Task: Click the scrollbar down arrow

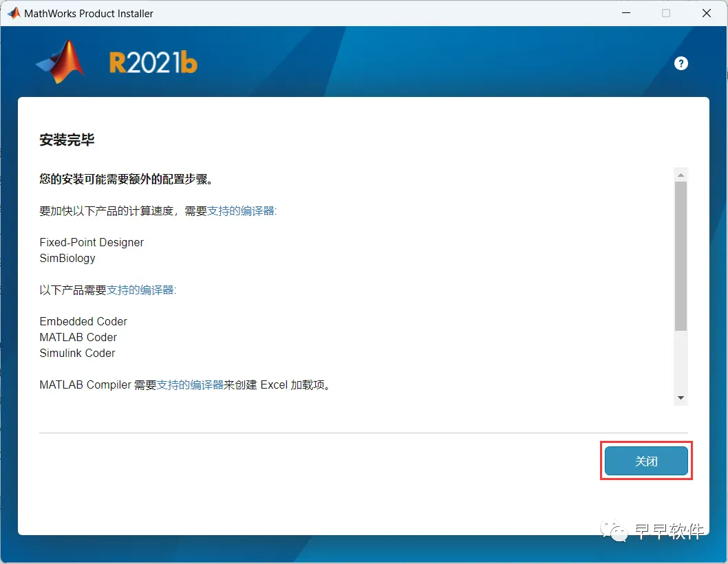Action: (x=681, y=398)
